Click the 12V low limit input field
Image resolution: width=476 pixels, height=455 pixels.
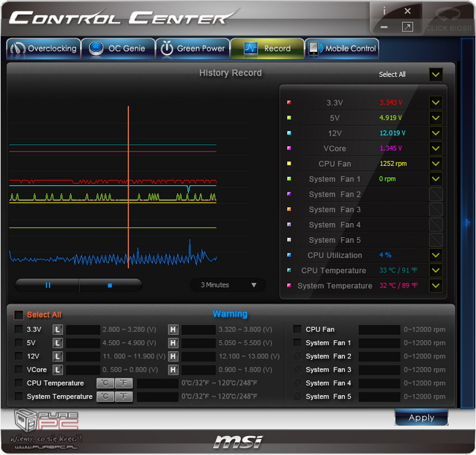tap(83, 356)
